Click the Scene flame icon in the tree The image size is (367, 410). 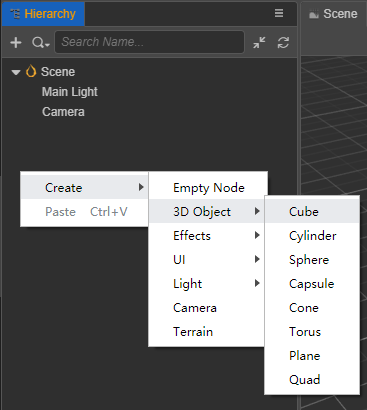[x=31, y=71]
